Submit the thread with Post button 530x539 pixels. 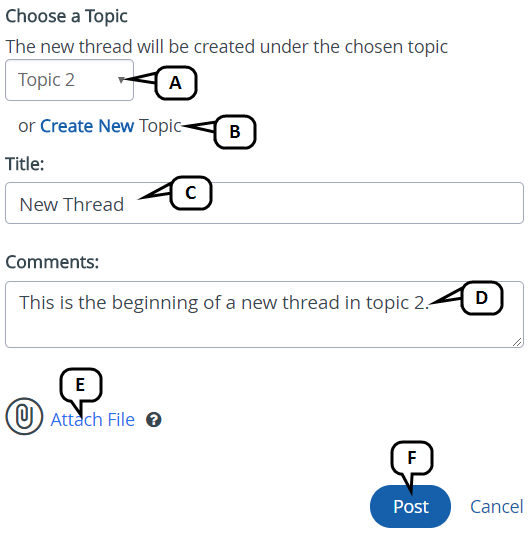tap(410, 506)
